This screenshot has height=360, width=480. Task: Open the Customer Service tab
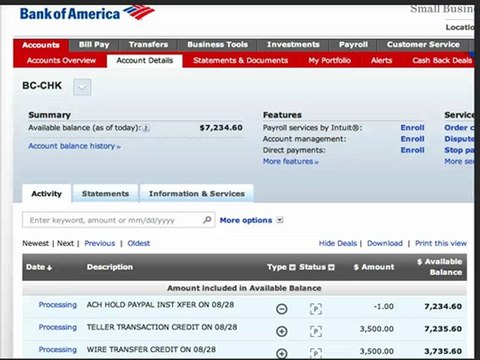coord(423,45)
